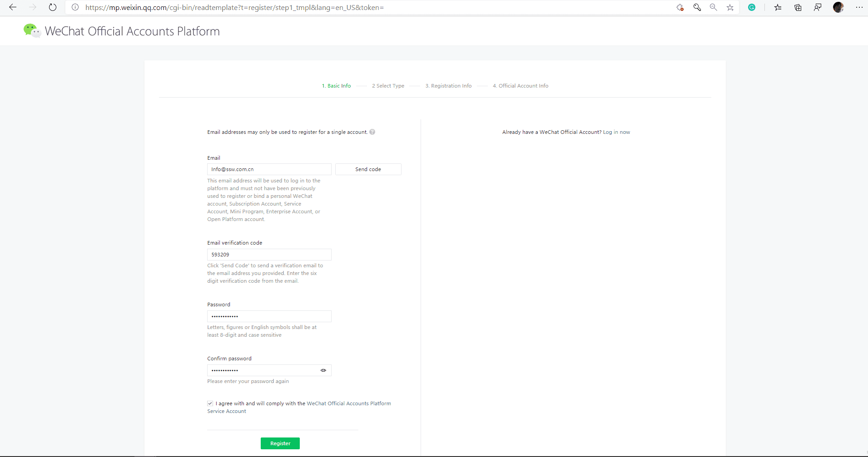Click the green Register button
The width and height of the screenshot is (868, 457).
280,443
